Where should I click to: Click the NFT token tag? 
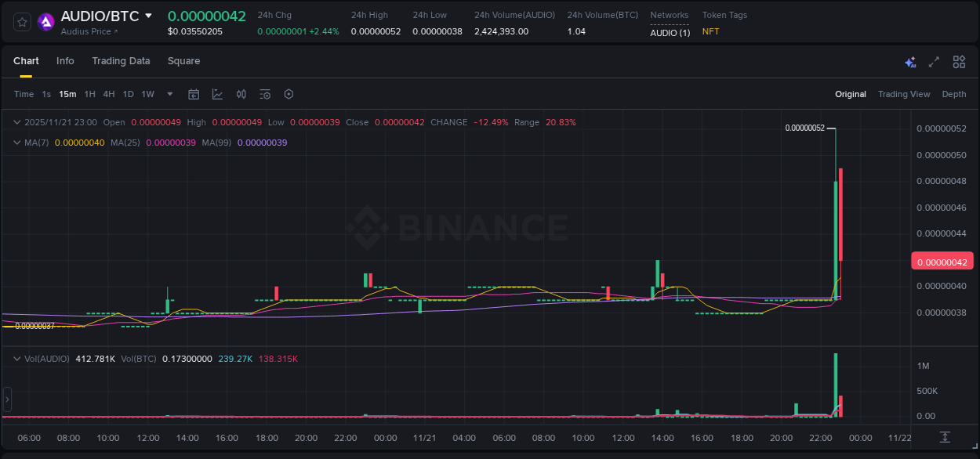710,31
